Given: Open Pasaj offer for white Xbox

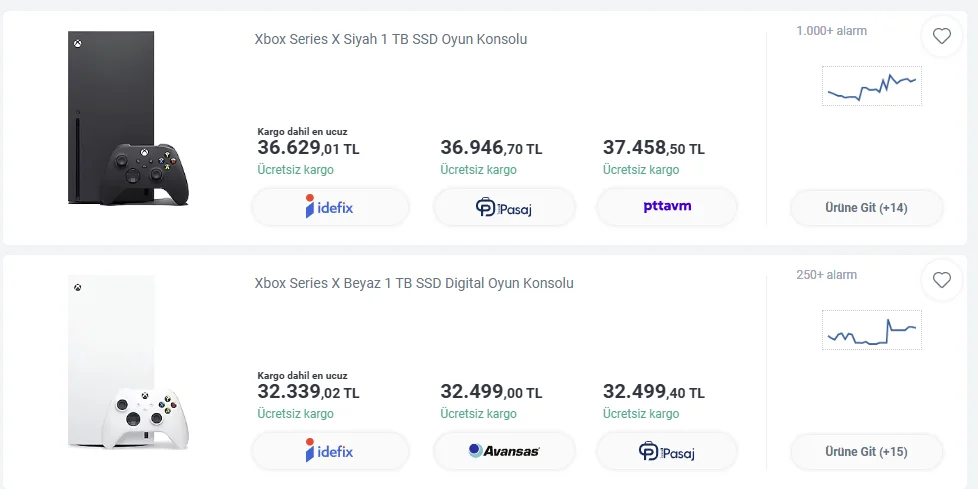Looking at the screenshot, I should coord(667,451).
